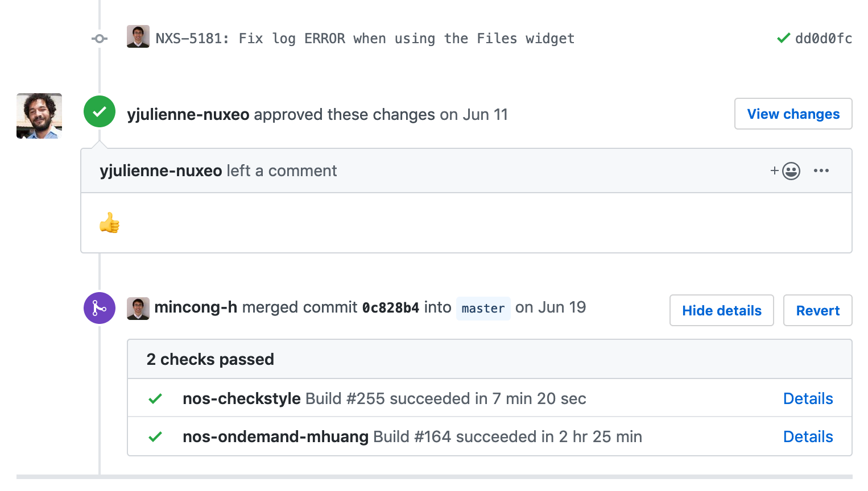
Task: Open commit hash dd0d0fc
Action: (x=823, y=38)
